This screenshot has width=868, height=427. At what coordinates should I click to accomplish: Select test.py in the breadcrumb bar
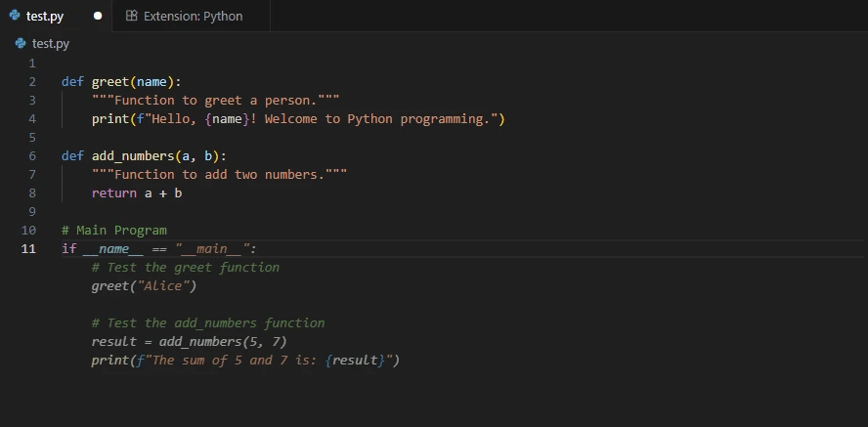pos(51,44)
